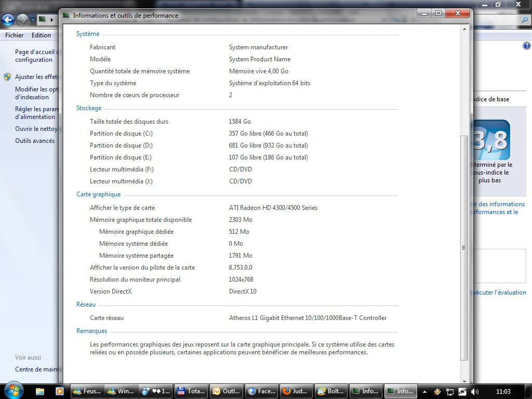Open Windows Explorer from the taskbar
532x399 pixels.
pyautogui.click(x=40, y=391)
